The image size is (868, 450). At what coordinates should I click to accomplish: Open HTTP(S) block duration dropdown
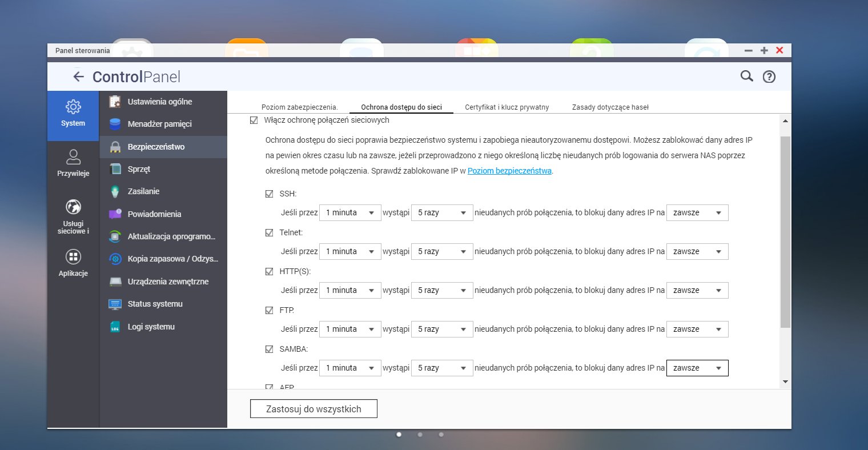tap(697, 290)
